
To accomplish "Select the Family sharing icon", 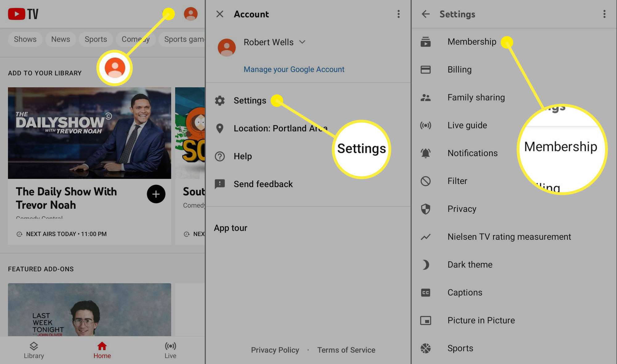I will 425,97.
